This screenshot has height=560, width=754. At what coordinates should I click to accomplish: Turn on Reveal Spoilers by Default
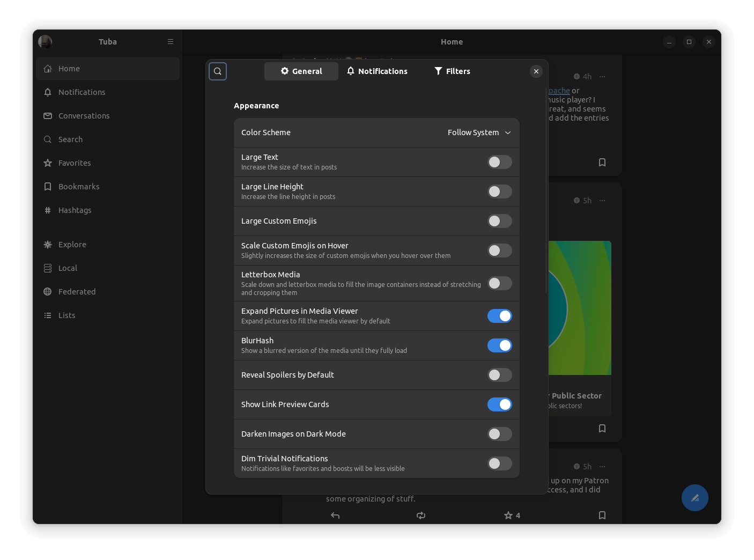tap(499, 375)
